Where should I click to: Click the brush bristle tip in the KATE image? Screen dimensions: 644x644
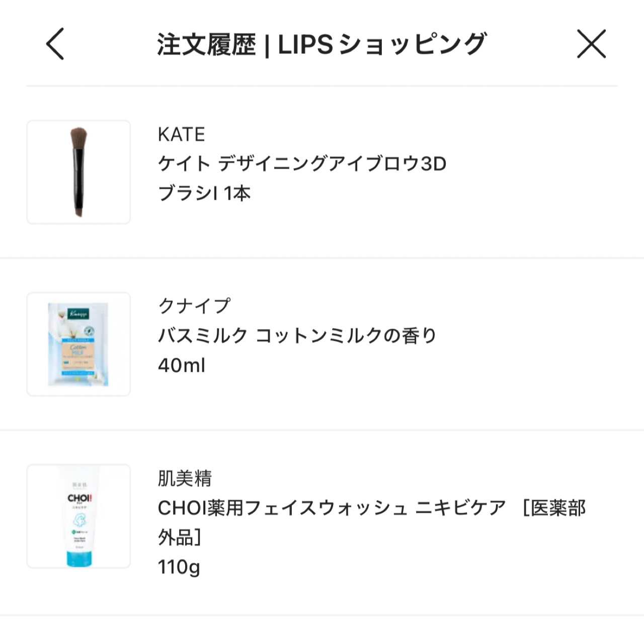click(x=78, y=137)
